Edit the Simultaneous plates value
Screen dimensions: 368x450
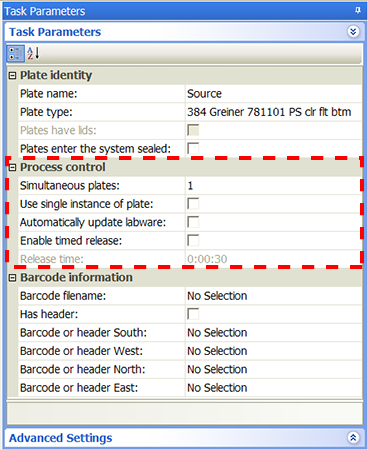(273, 185)
